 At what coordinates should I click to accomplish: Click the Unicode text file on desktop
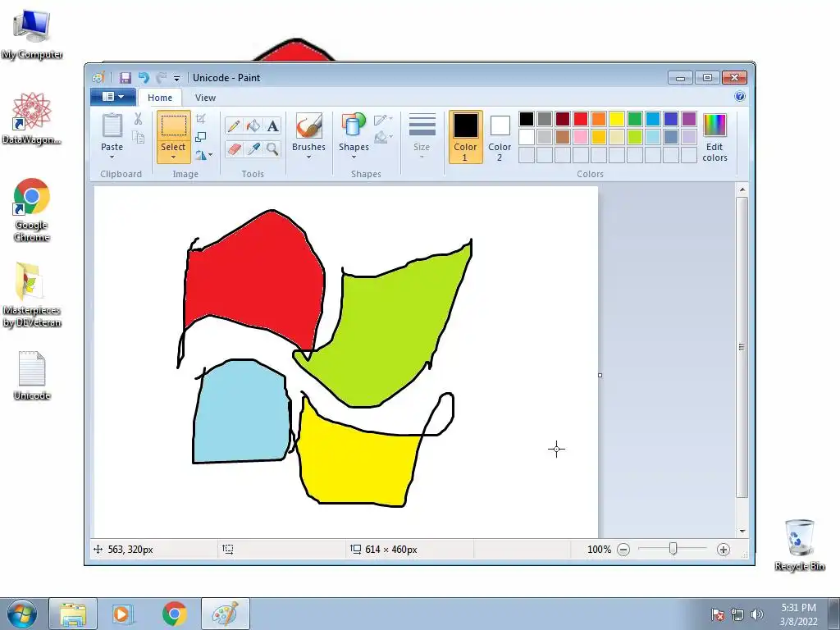pos(32,376)
